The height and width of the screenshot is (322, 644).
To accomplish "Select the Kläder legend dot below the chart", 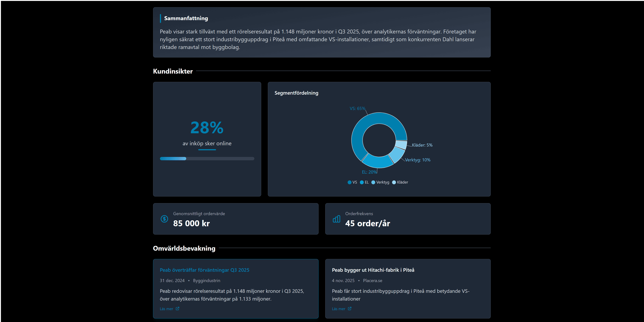I will [394, 182].
